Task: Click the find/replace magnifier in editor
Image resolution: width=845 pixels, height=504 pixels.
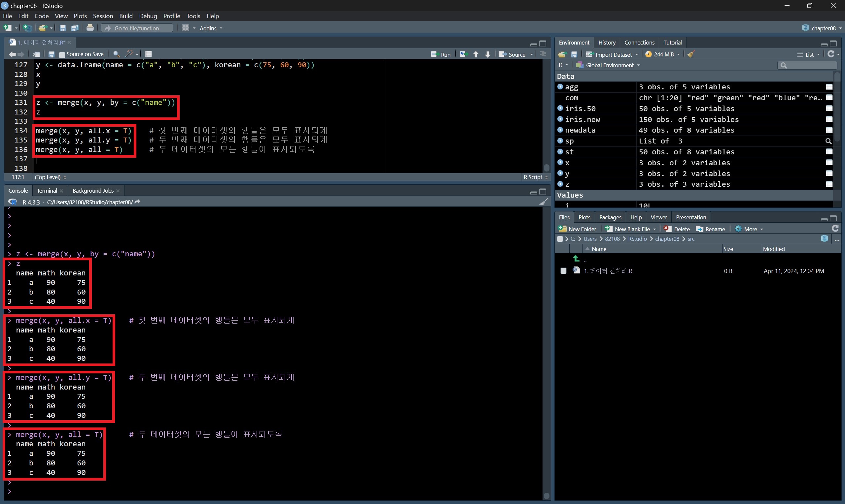Action: pyautogui.click(x=116, y=54)
